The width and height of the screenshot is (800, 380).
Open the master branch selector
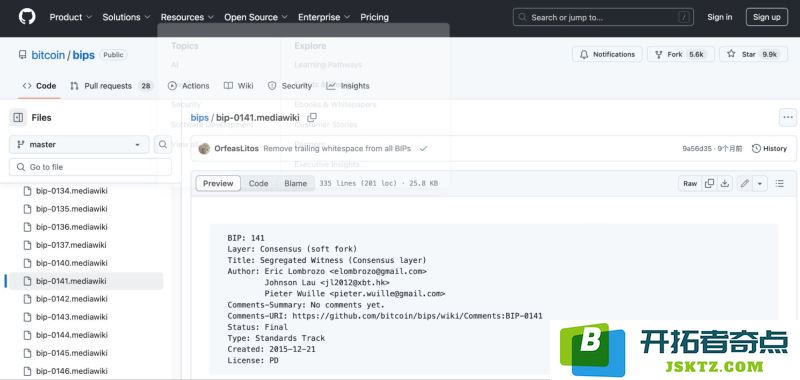coord(79,144)
